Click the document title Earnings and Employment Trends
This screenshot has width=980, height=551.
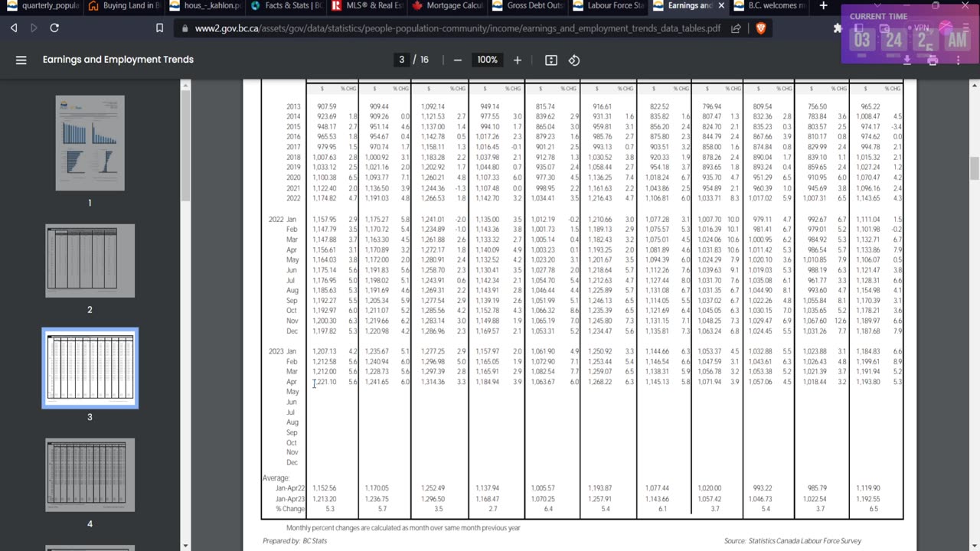tap(118, 60)
